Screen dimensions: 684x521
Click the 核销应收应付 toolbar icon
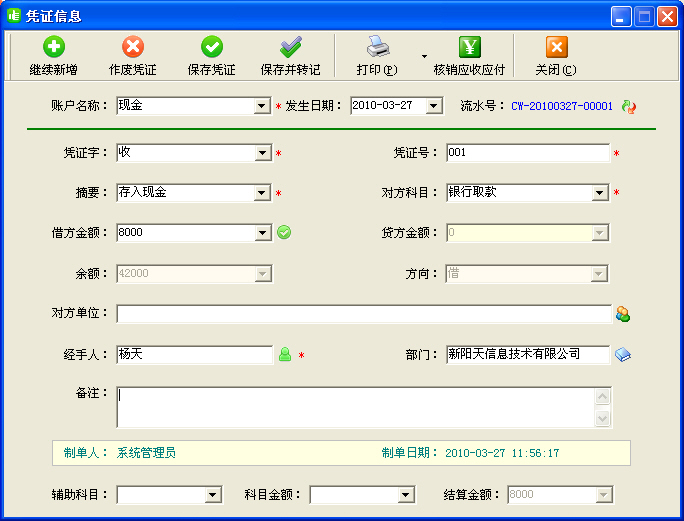(469, 47)
